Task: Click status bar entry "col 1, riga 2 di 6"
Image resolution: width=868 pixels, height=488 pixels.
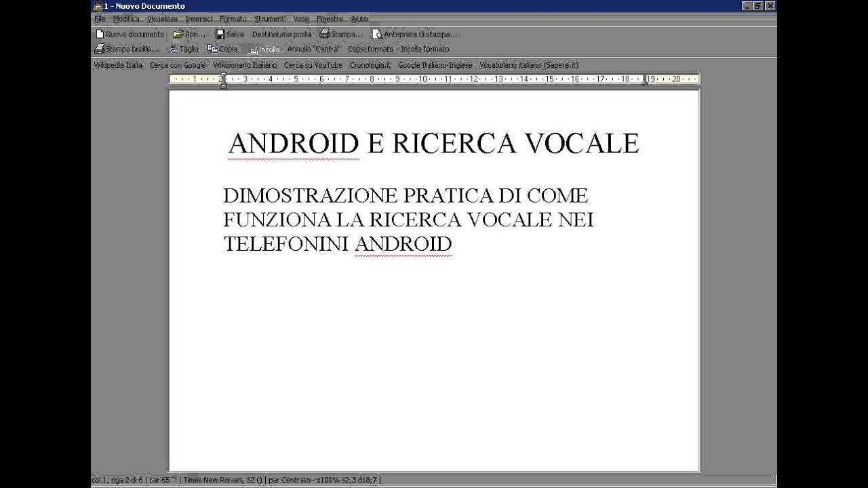Action: click(x=117, y=480)
